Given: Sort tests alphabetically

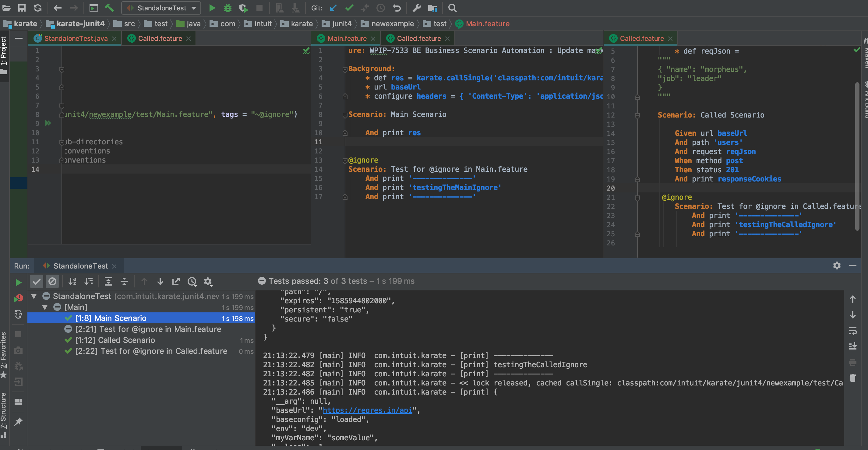Looking at the screenshot, I should (x=72, y=281).
